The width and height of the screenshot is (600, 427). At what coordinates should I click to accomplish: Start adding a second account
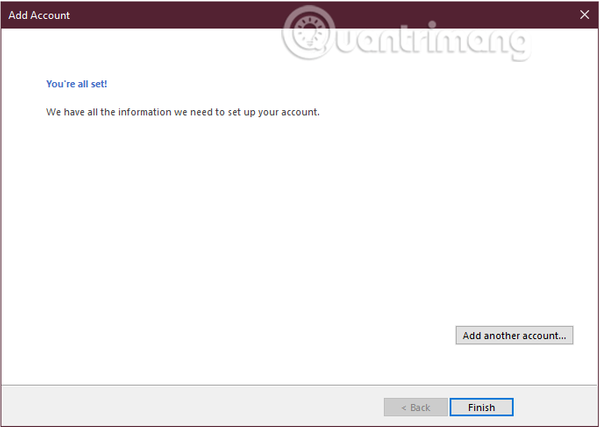pos(514,335)
